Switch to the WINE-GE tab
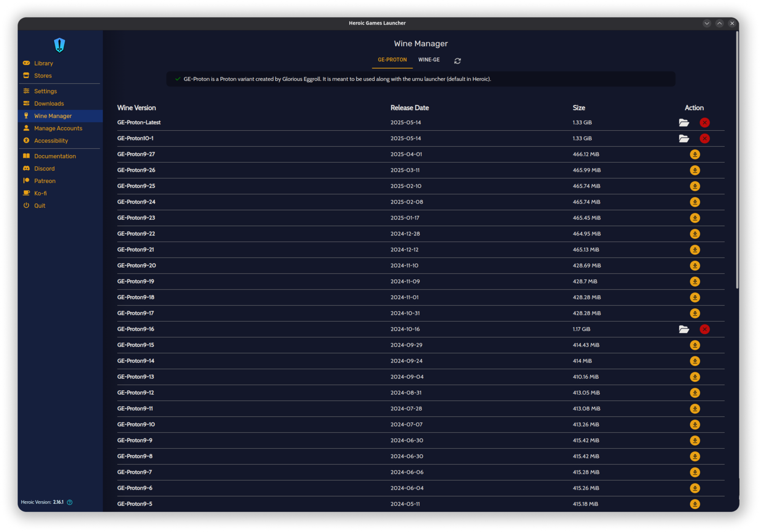760x532 pixels. pyautogui.click(x=429, y=60)
